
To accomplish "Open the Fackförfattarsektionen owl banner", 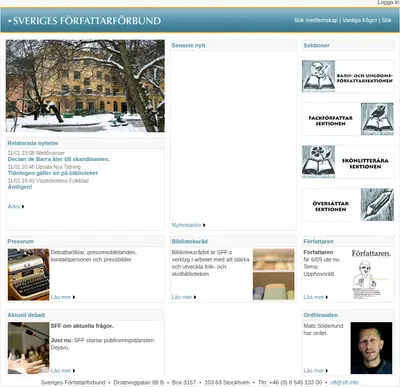I will click(x=348, y=119).
